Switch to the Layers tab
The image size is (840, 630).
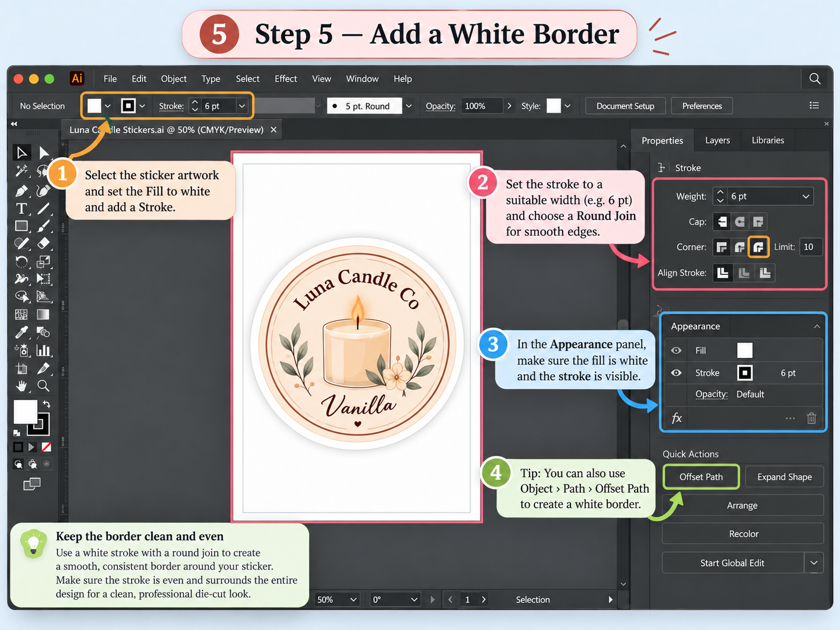pyautogui.click(x=717, y=140)
